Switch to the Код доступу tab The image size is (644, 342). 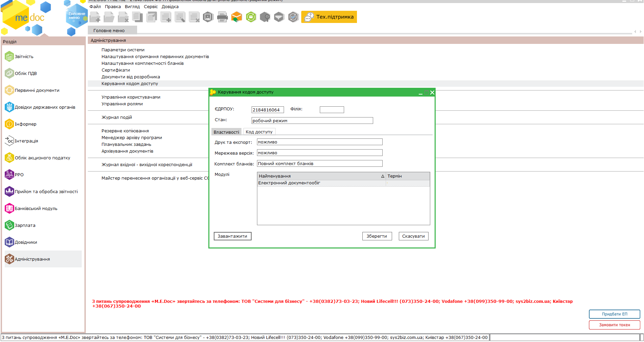259,132
